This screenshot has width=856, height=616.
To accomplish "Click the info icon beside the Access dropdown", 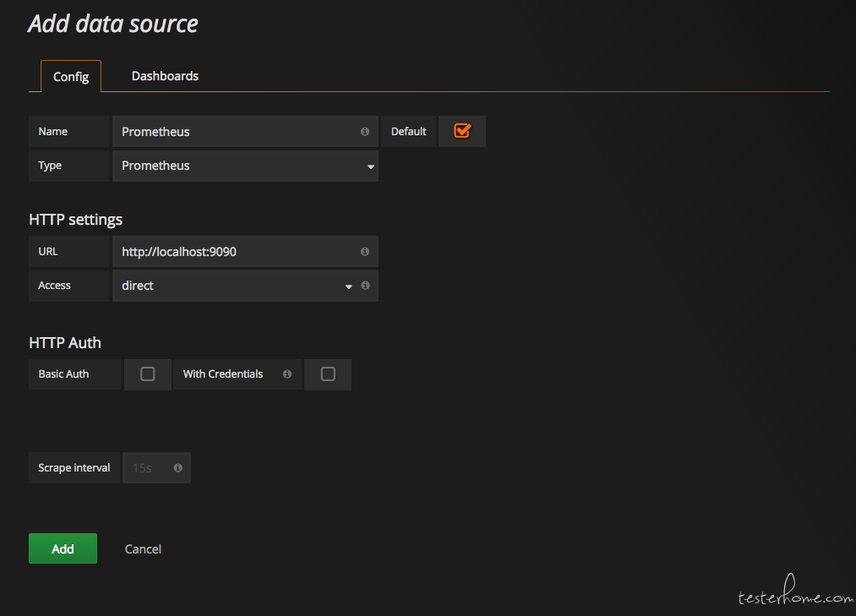I will tap(365, 285).
